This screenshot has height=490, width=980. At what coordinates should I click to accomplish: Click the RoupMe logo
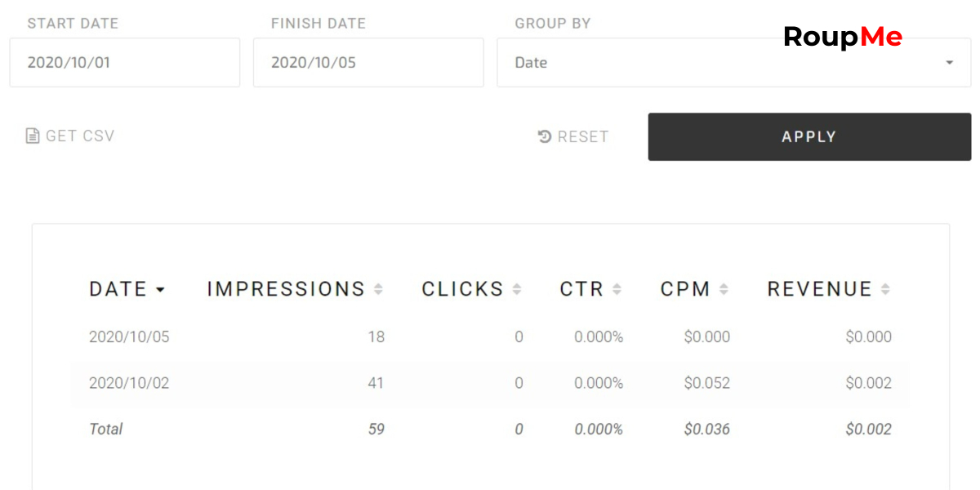[x=843, y=37]
